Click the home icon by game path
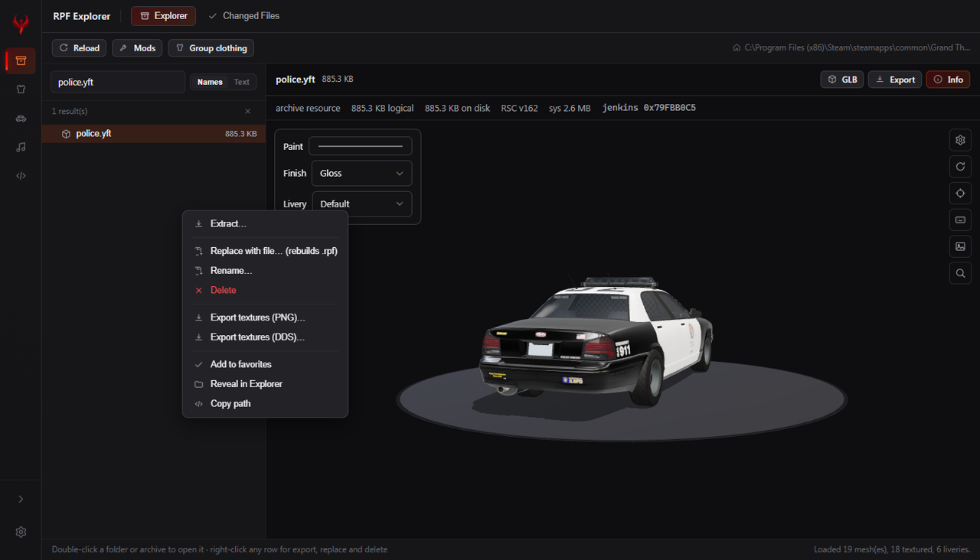Screen dimensions: 980x560 tap(737, 47)
